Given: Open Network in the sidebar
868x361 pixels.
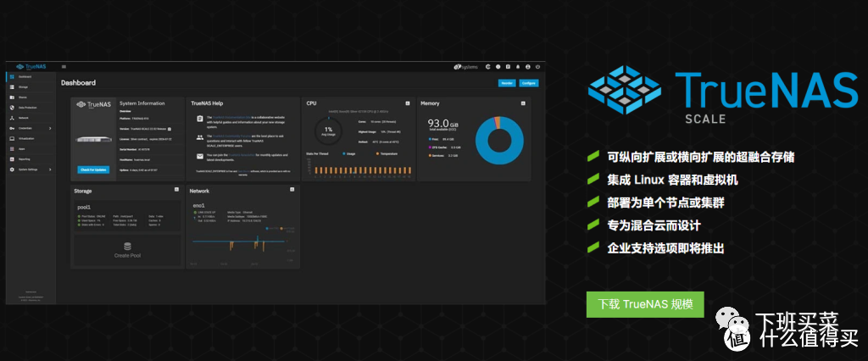Looking at the screenshot, I should 31,118.
